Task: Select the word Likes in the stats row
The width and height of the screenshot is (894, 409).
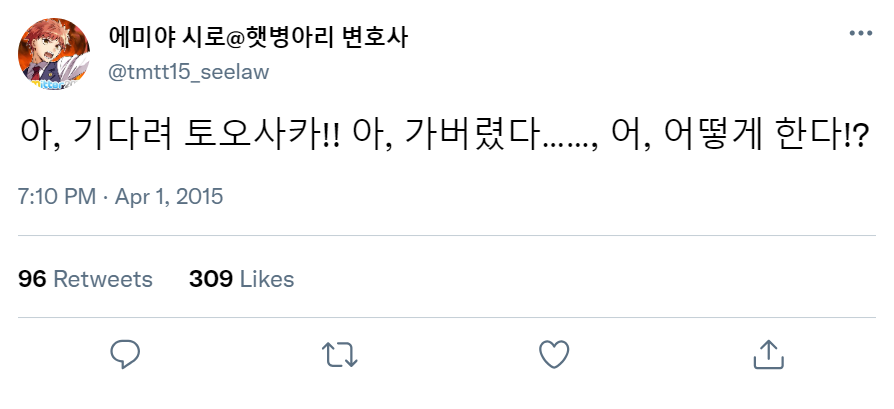Action: coord(267,279)
